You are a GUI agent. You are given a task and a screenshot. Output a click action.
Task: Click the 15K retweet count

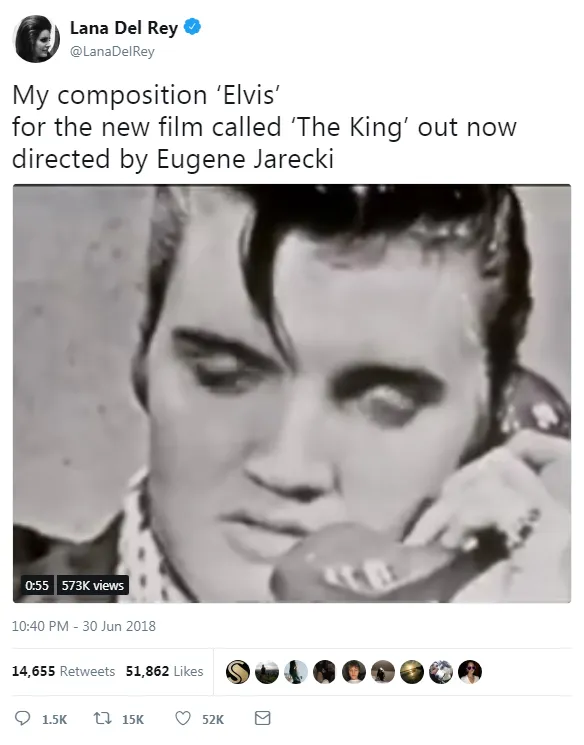(x=133, y=719)
